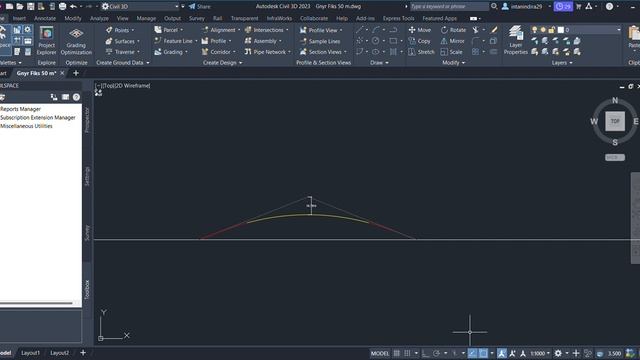640x360 pixels.
Task: Select the Line draw tool
Action: 360,30
